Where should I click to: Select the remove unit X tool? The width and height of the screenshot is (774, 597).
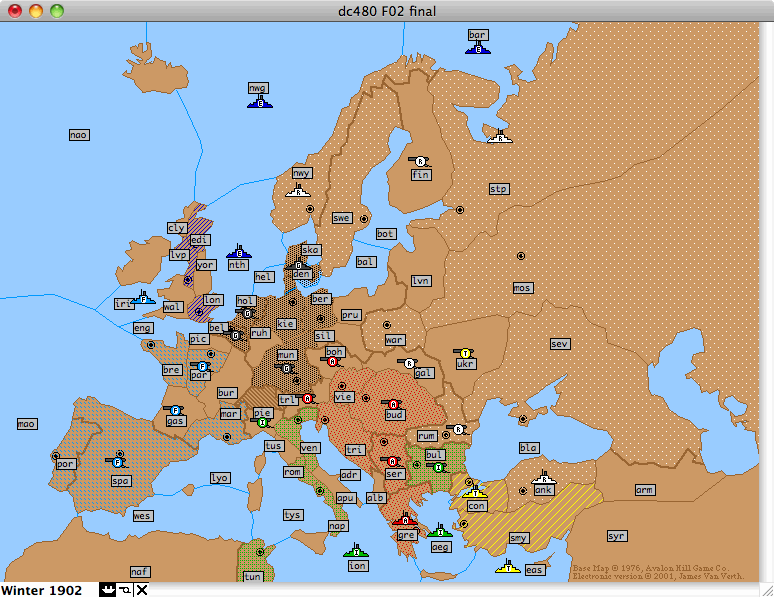(142, 590)
